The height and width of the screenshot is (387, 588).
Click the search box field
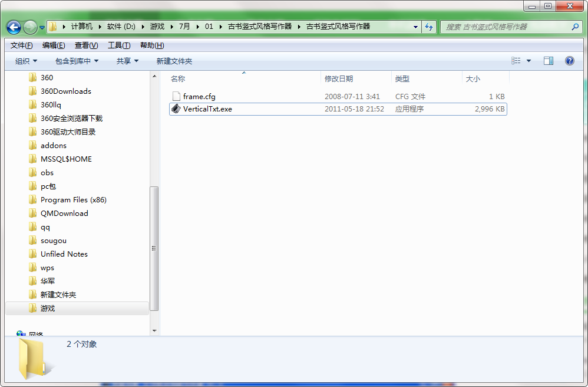pyautogui.click(x=511, y=27)
